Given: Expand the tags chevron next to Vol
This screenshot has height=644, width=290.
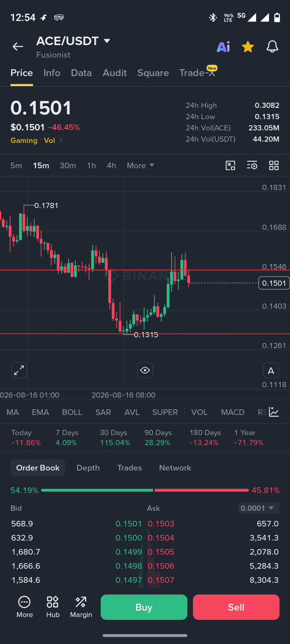Looking at the screenshot, I should point(61,140).
